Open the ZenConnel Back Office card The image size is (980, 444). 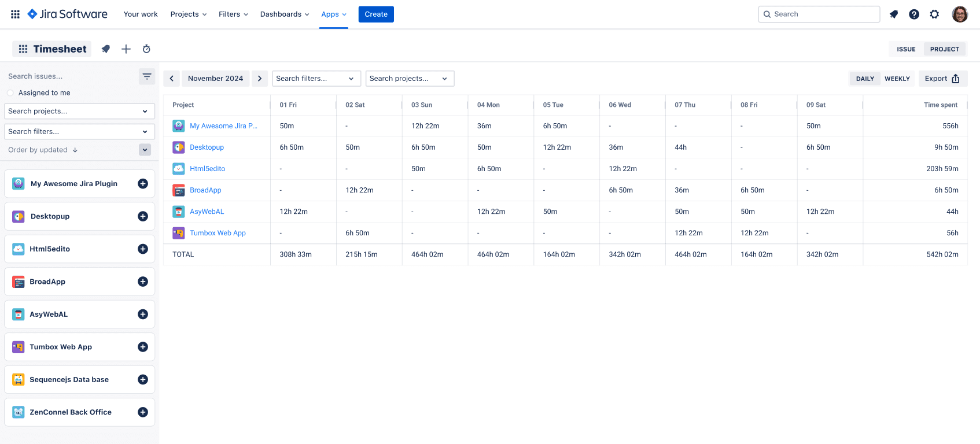[80, 412]
